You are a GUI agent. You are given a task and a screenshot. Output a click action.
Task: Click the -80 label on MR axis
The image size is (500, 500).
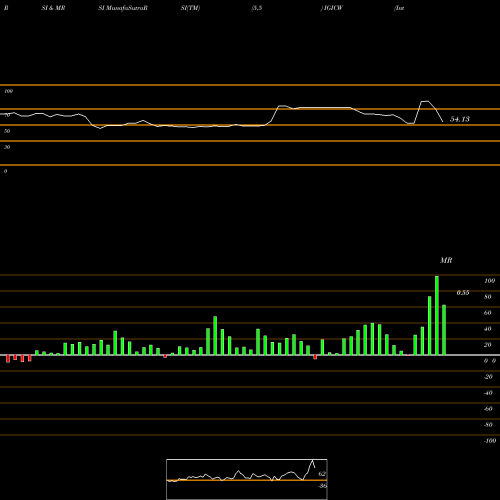click(x=488, y=425)
